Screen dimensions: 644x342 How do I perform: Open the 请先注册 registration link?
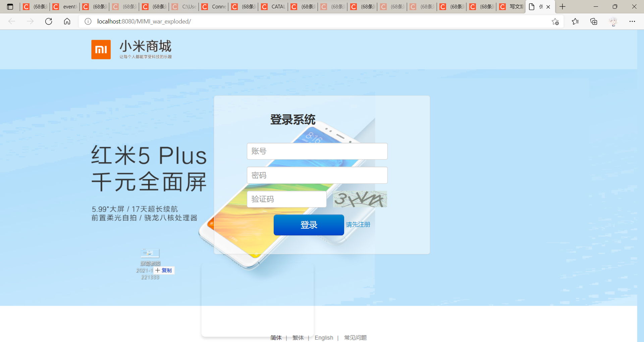(x=358, y=225)
